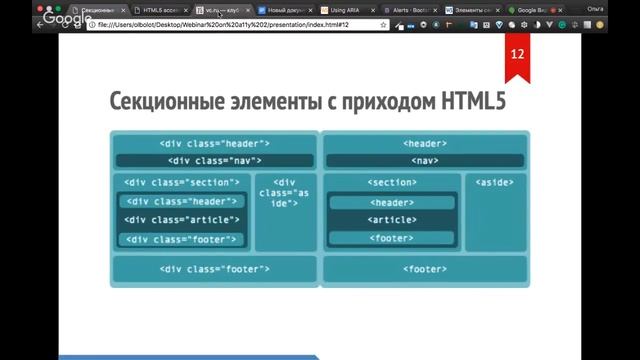Switch to the 'Элементы' tab

472,10
